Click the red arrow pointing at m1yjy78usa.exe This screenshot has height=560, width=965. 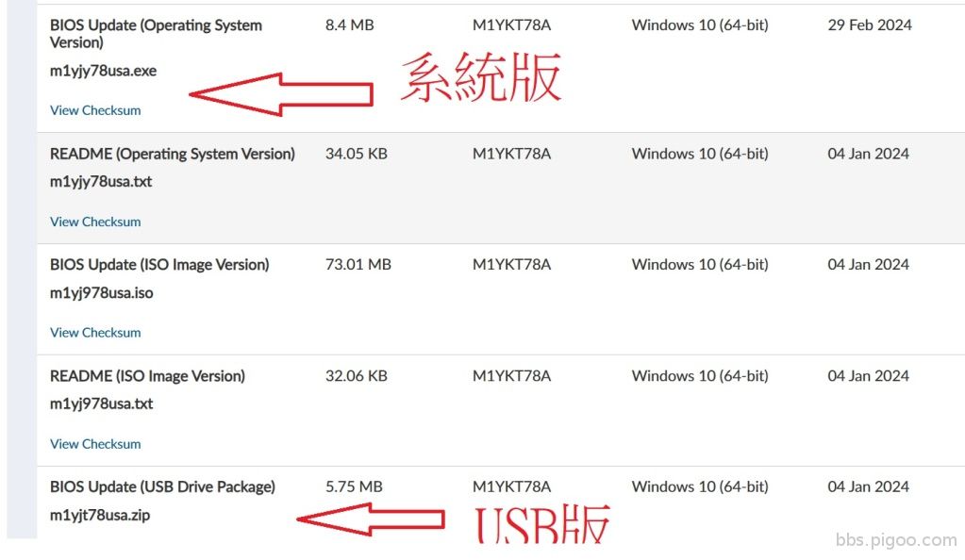pyautogui.click(x=281, y=94)
